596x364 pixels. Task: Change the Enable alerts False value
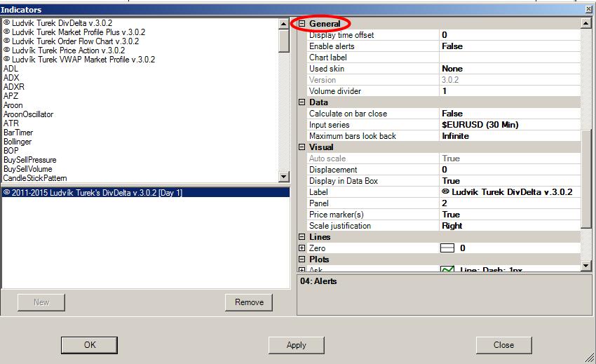(510, 46)
